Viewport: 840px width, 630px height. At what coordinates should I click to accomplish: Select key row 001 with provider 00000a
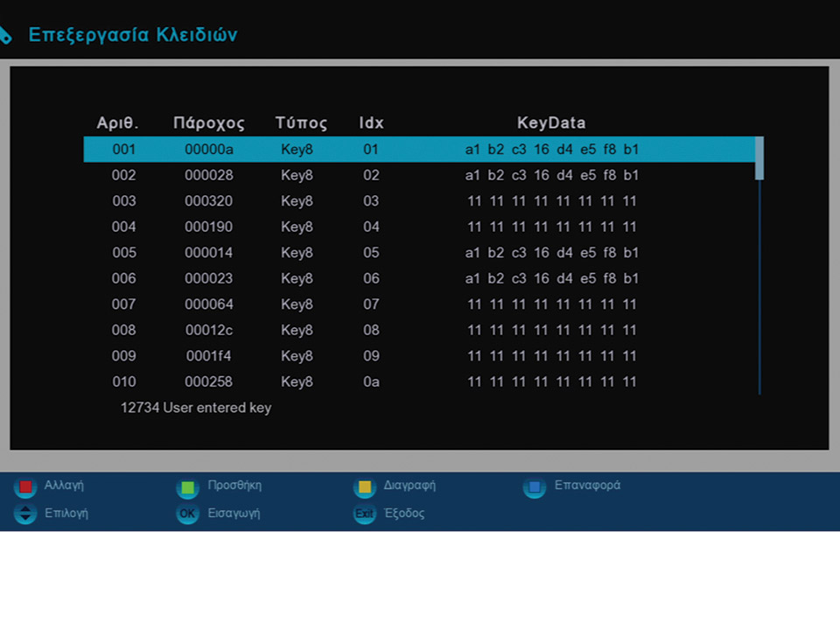click(x=420, y=150)
